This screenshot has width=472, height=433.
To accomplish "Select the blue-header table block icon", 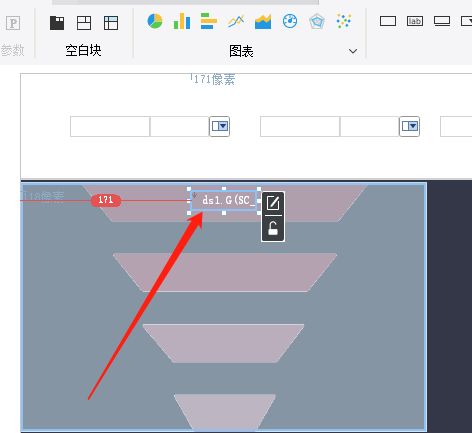I will pyautogui.click(x=111, y=23).
